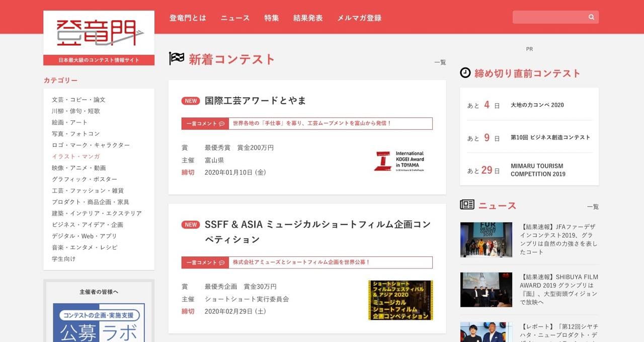Open the 国際工芸アワードとやま contest title
644x342 pixels.
[x=255, y=101]
